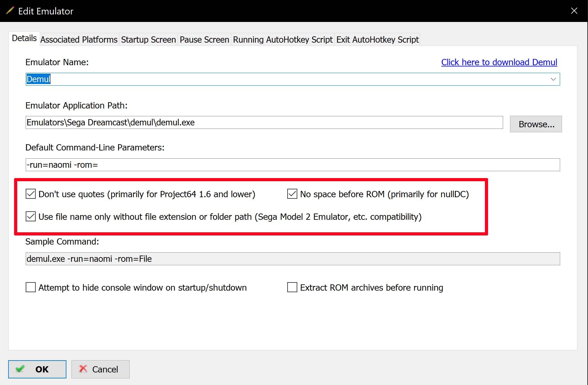
Task: Click the Default Command-Line Parameters label
Action: 95,147
